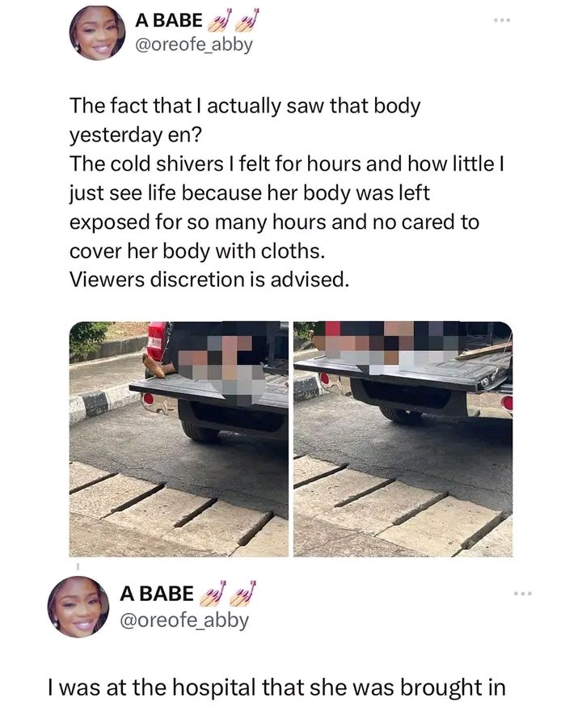Click the first tweet's opening line 'The fact that I actually'
Image resolution: width=582 pixels, height=728 pixels.
pyautogui.click(x=177, y=106)
